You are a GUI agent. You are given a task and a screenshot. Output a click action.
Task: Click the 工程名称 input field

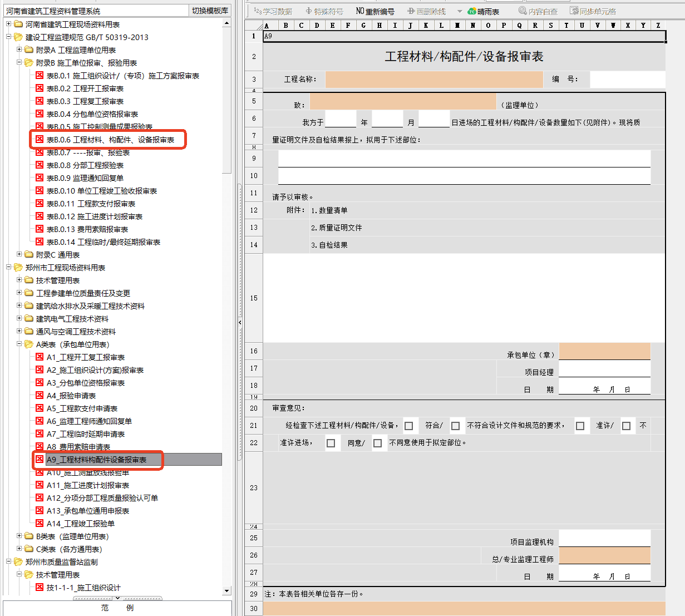tap(433, 79)
